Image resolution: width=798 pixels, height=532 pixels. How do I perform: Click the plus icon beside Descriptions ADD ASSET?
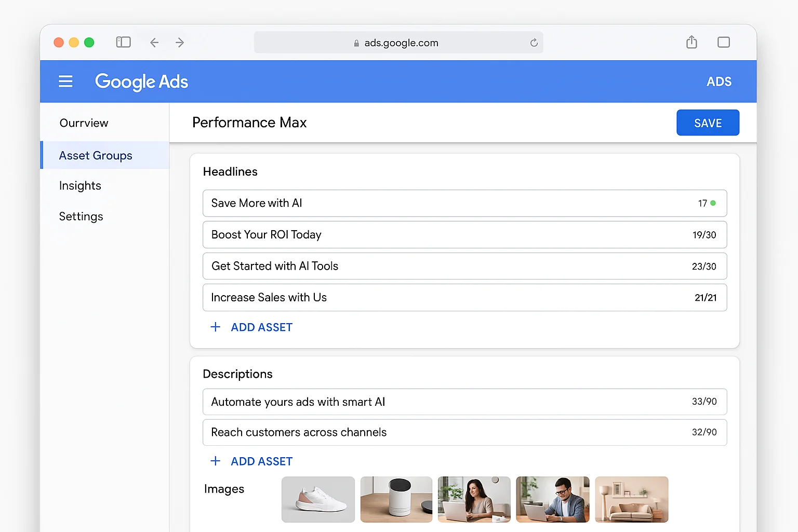point(216,461)
